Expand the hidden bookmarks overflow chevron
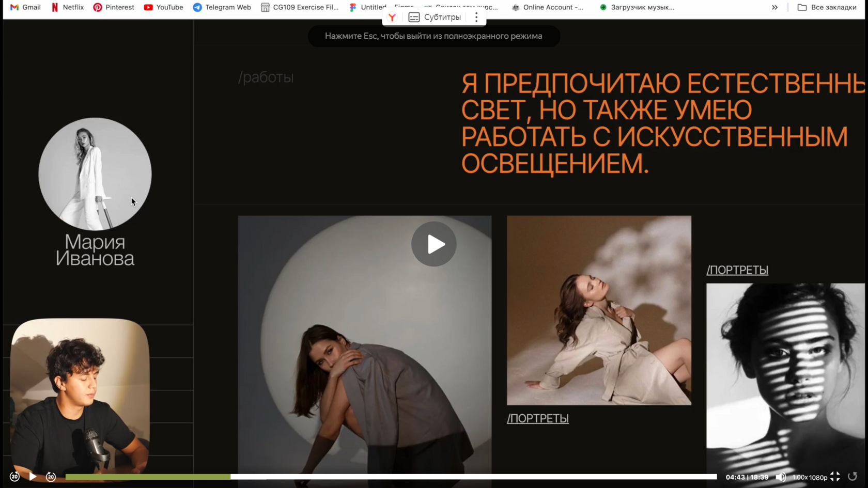This screenshot has width=868, height=488. 774,7
